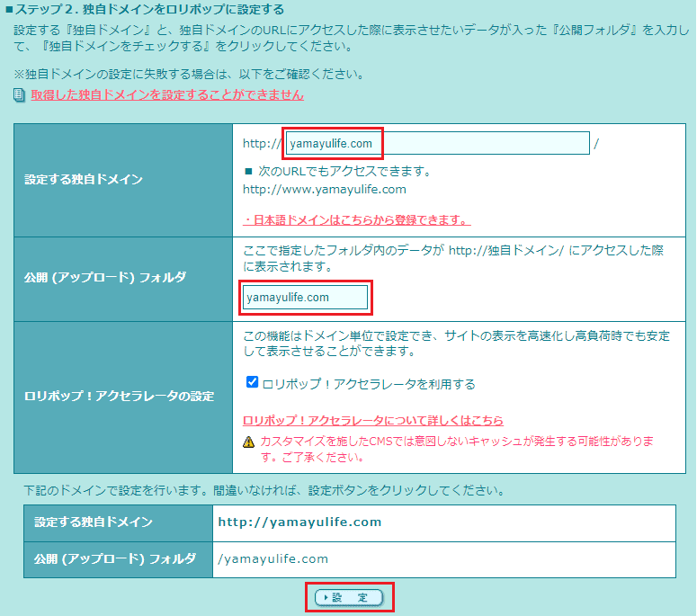Screen dimensions: 697x616
Task: Click the yellow warning triangle icon
Action: tap(249, 442)
